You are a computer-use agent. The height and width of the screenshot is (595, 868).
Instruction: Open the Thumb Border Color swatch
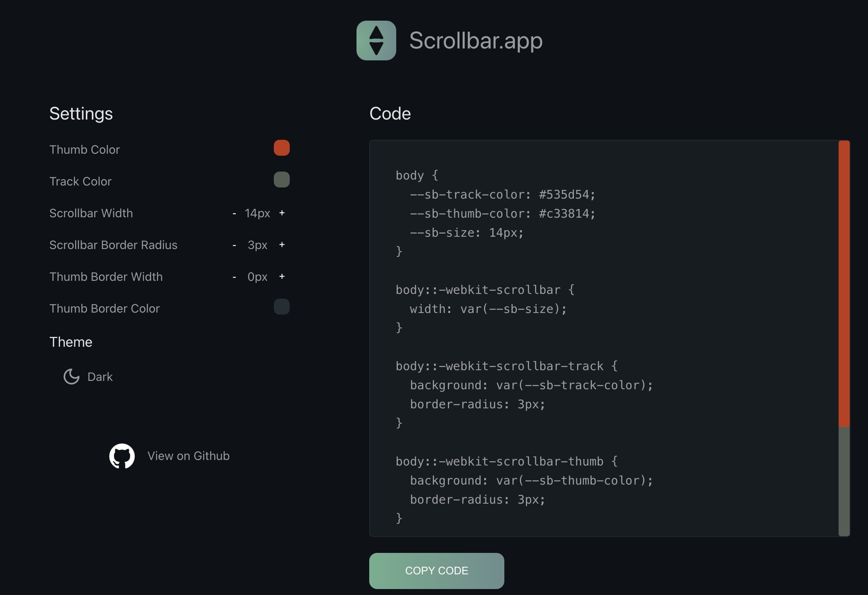(x=282, y=307)
